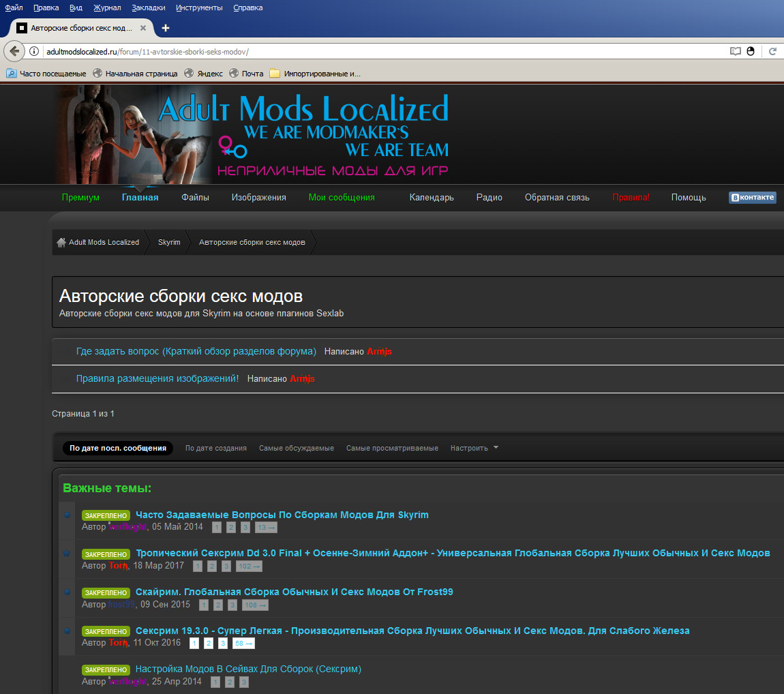Open the Файл menu
The height and width of the screenshot is (694, 784).
point(14,7)
